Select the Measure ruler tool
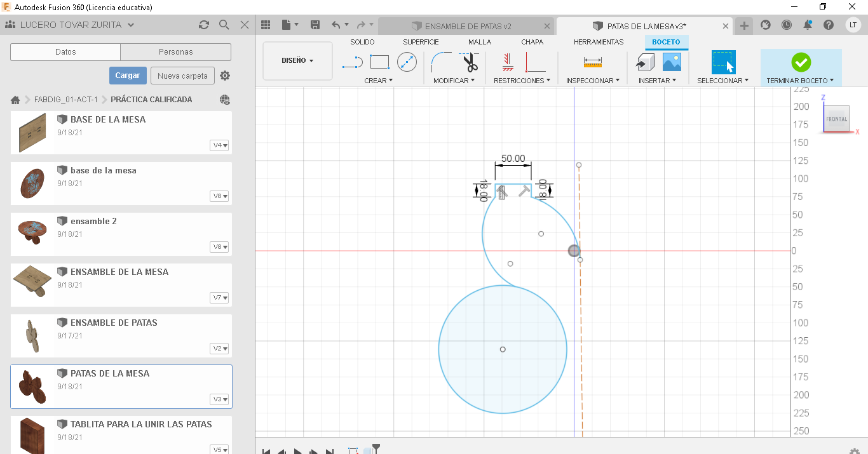Screen dimensions: 868x454 [592, 62]
